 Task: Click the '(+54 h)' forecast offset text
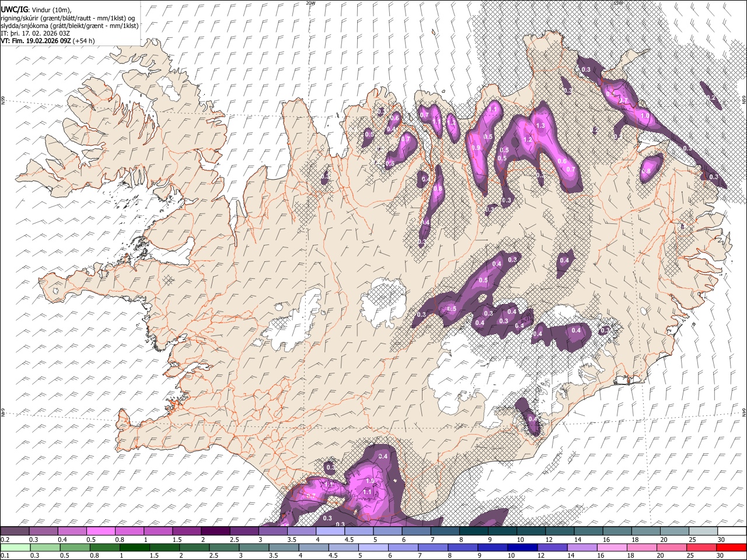click(x=83, y=41)
